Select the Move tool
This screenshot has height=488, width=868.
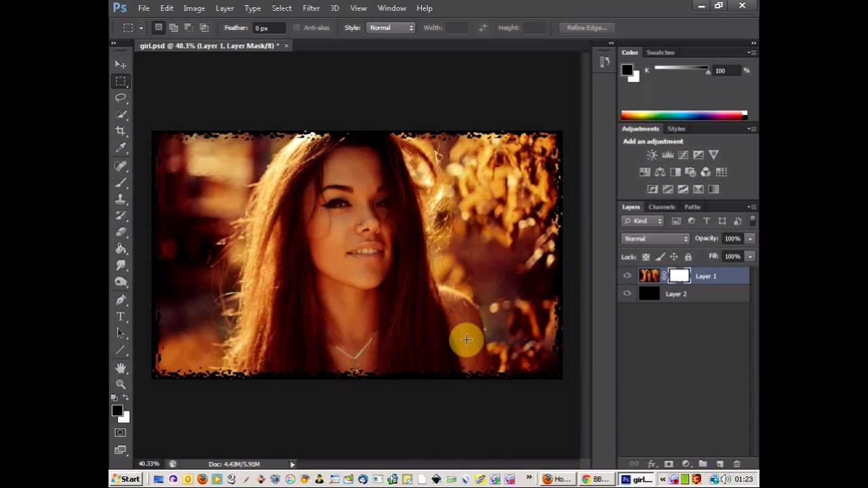tap(121, 64)
